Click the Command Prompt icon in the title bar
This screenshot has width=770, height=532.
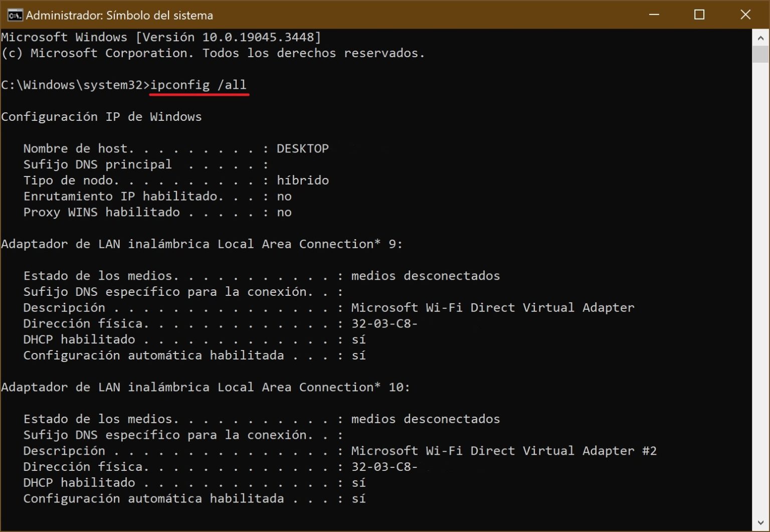15,15
